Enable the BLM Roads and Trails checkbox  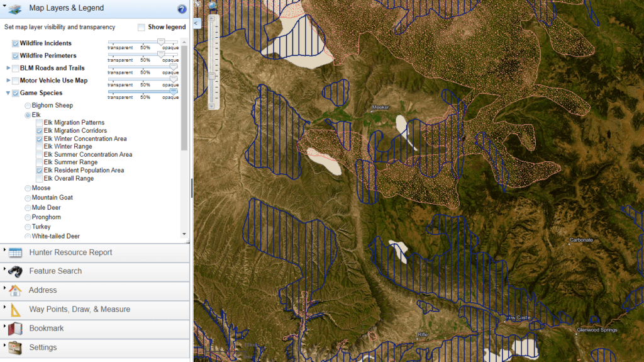pos(16,68)
